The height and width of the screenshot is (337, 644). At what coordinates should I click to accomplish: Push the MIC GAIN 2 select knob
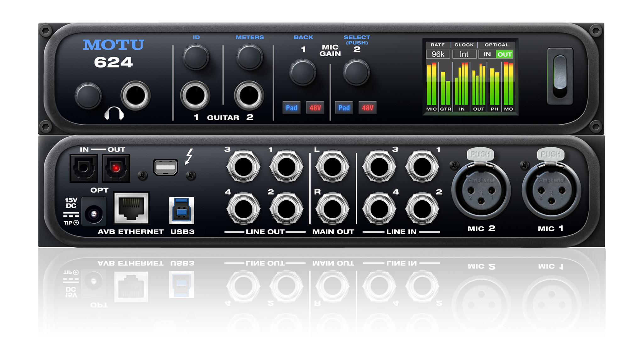357,72
